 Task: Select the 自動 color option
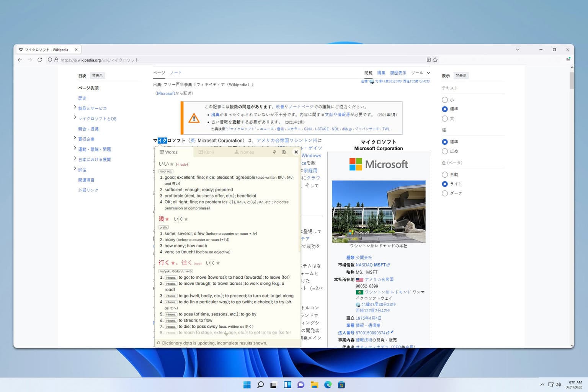(445, 175)
